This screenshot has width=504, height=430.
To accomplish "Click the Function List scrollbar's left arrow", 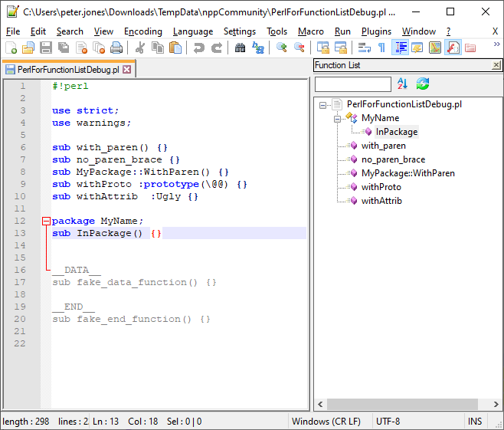I will (x=320, y=404).
